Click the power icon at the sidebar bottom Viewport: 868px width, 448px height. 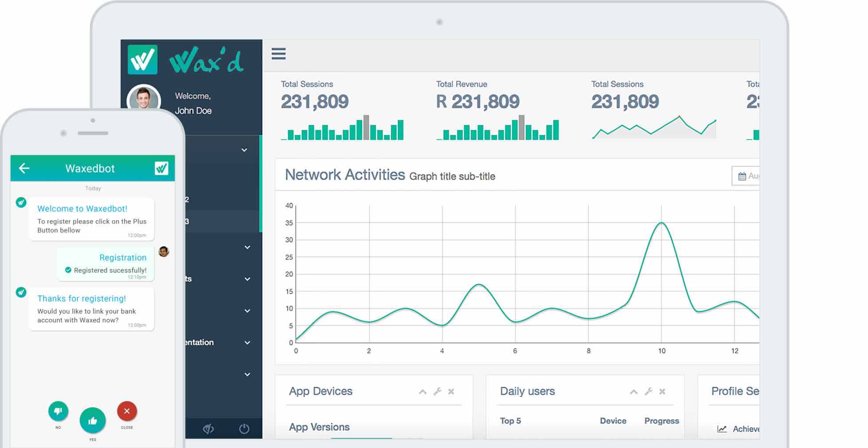(244, 428)
